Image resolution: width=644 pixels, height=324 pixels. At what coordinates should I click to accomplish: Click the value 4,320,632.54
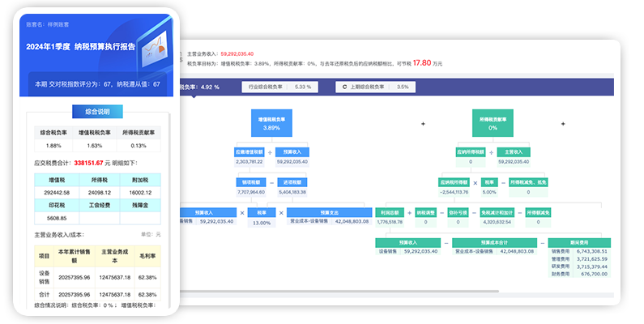497,222
